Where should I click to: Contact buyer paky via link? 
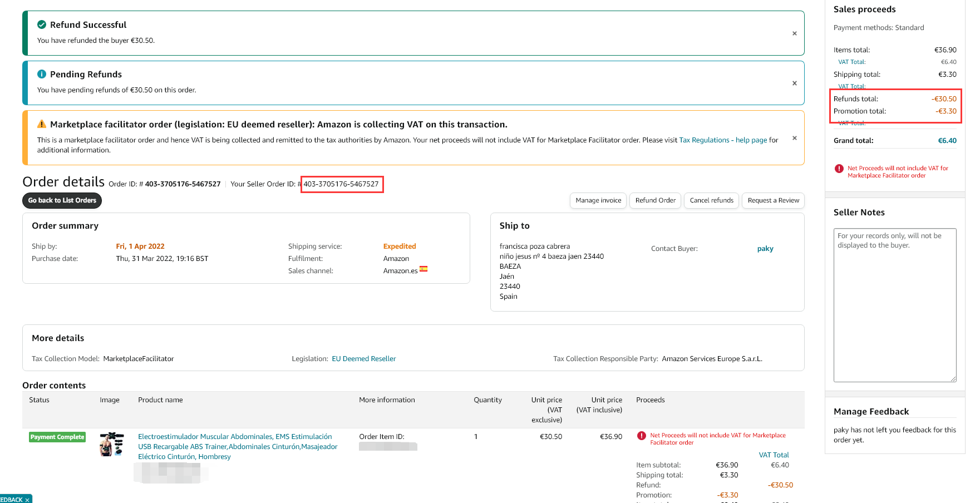click(x=765, y=249)
